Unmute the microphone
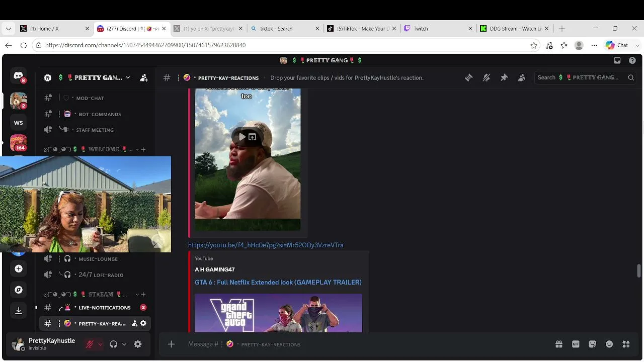The height and width of the screenshot is (362, 644). 90,344
